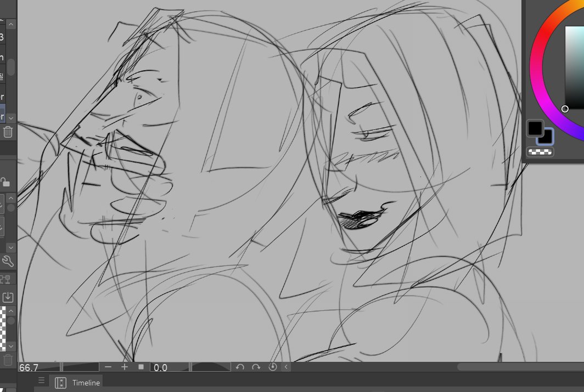Click the horizontal canvas scrollbar

(521, 367)
